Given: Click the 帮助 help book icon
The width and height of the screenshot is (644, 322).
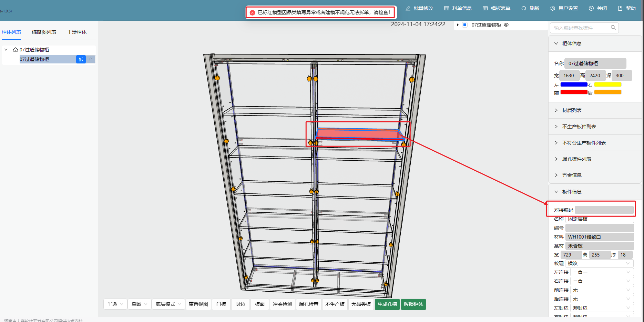Looking at the screenshot, I should 620,8.
